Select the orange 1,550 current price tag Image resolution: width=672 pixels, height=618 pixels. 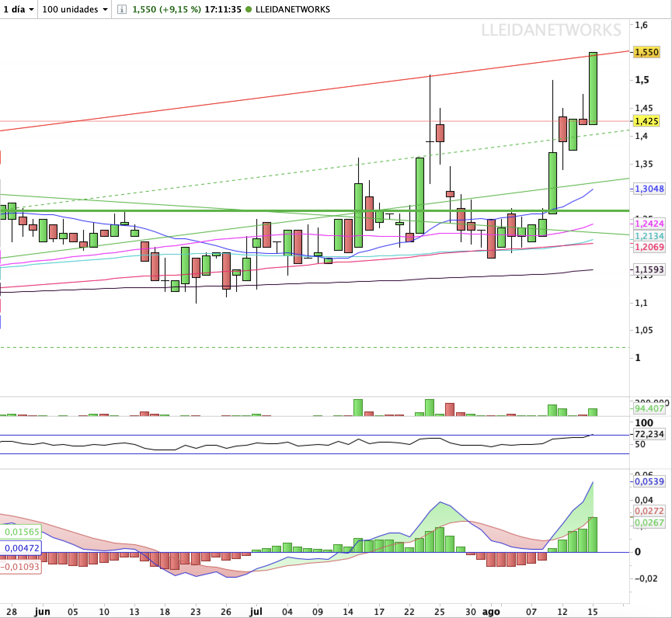pos(646,52)
